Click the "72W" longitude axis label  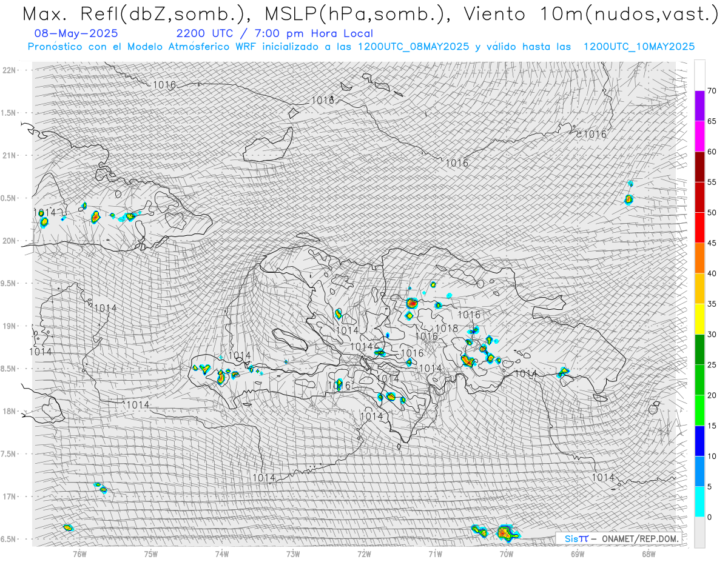(x=364, y=554)
